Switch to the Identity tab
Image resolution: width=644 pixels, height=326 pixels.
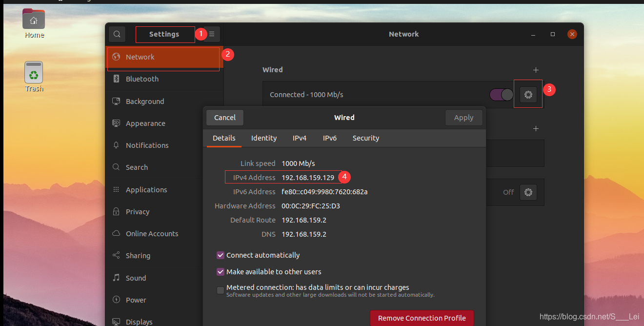tap(264, 138)
